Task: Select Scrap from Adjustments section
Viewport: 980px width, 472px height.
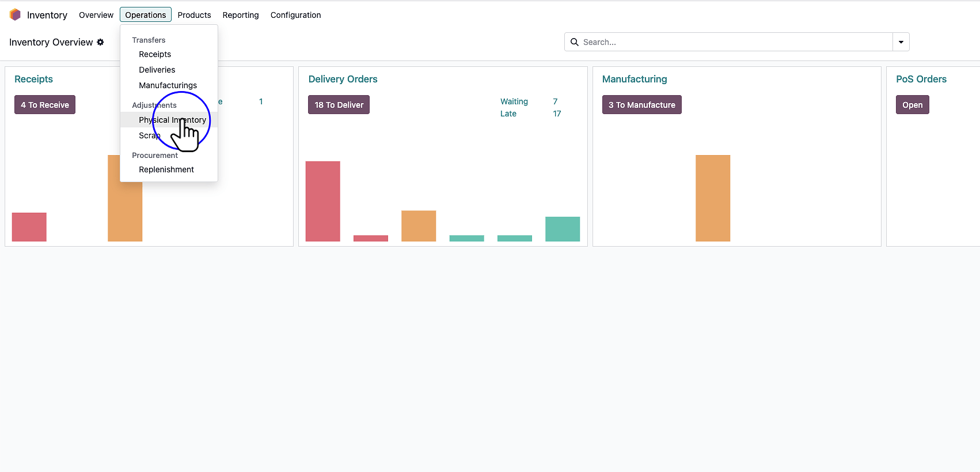Action: pyautogui.click(x=149, y=135)
